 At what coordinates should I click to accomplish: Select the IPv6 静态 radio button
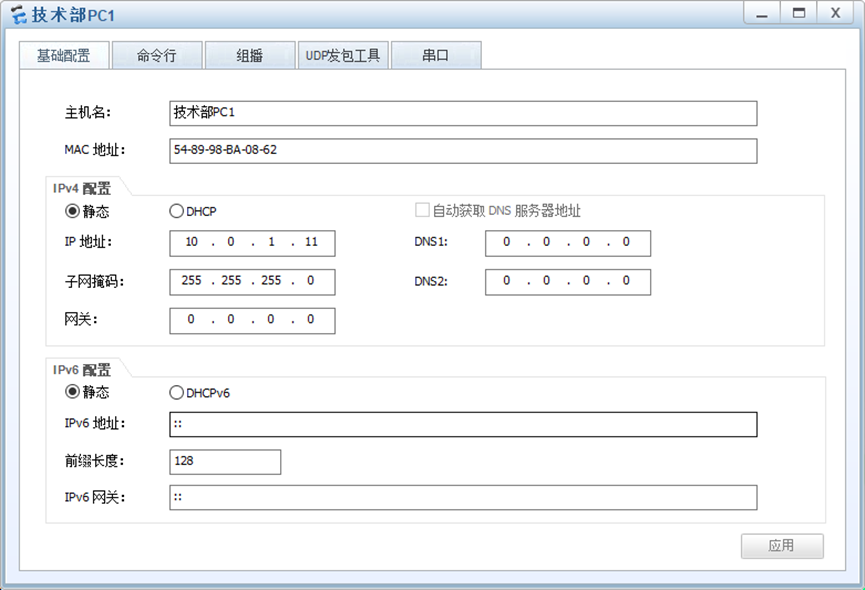click(x=72, y=393)
